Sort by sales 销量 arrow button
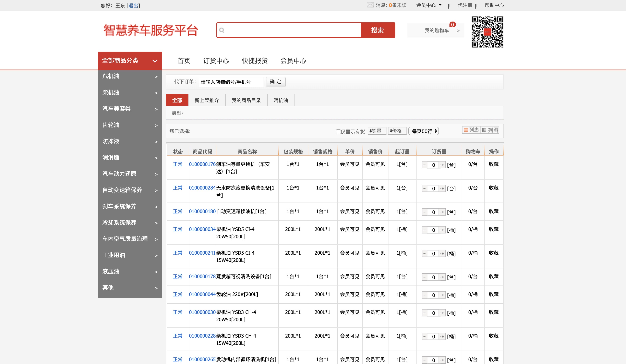The image size is (626, 364). (x=377, y=131)
